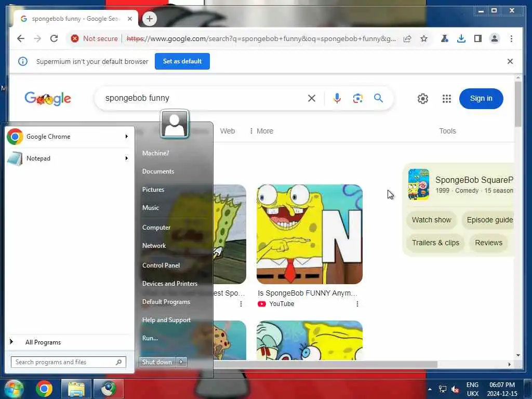The image size is (532, 399).
Task: Switch to the Web results tab
Action: [x=228, y=131]
